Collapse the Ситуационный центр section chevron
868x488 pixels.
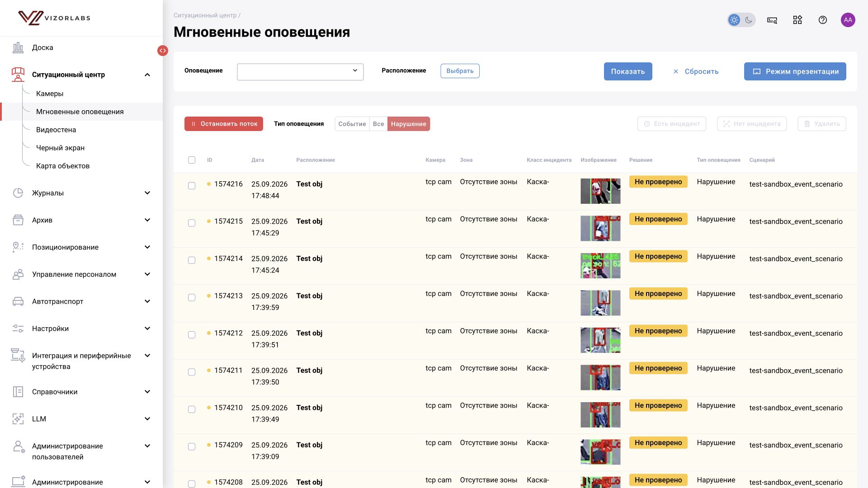[x=147, y=75]
